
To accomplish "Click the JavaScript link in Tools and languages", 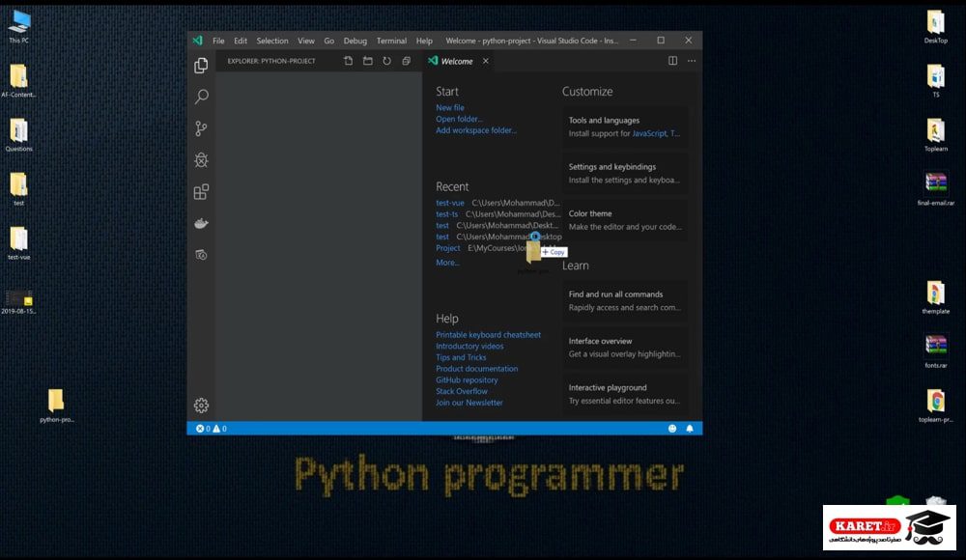I will coord(649,133).
